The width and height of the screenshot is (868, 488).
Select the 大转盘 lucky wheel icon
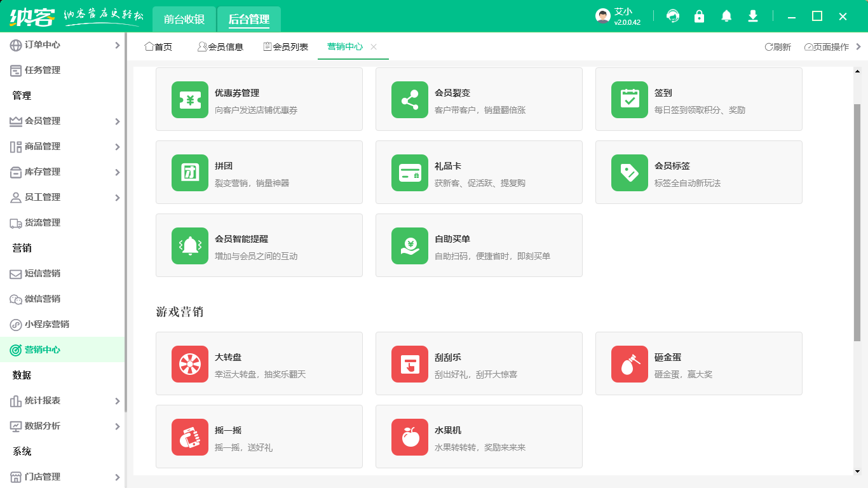click(189, 363)
